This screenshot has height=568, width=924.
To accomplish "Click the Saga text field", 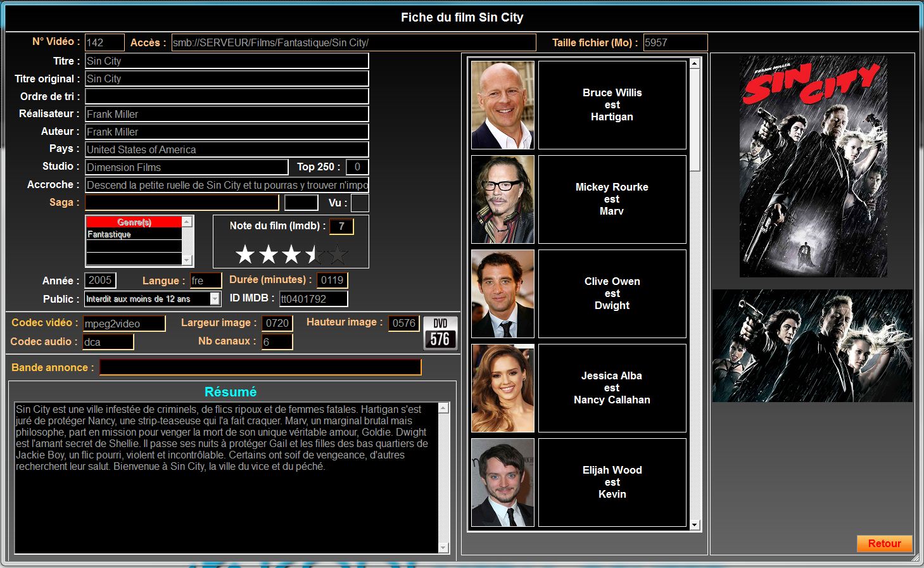I will click(182, 203).
